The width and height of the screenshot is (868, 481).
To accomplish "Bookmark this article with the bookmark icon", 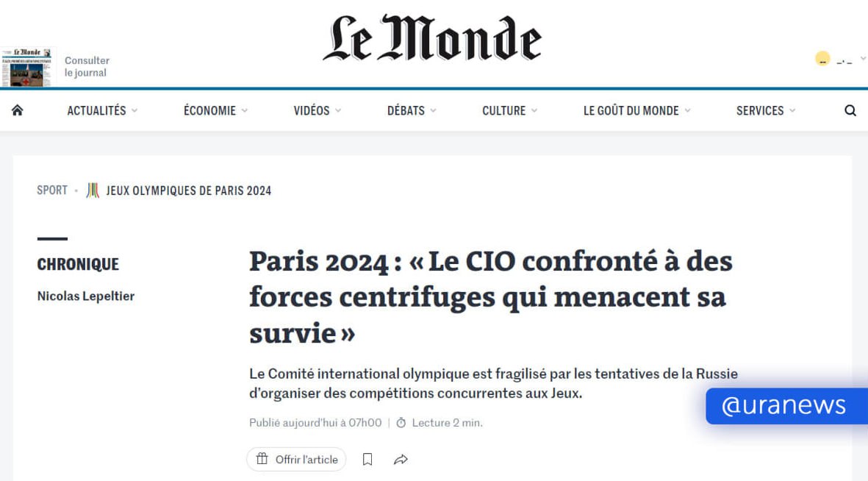I will point(367,460).
